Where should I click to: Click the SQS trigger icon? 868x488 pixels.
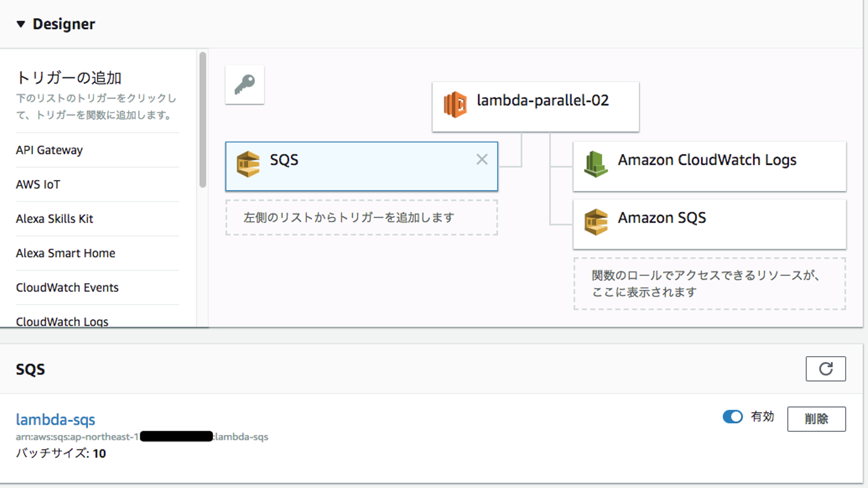[248, 164]
